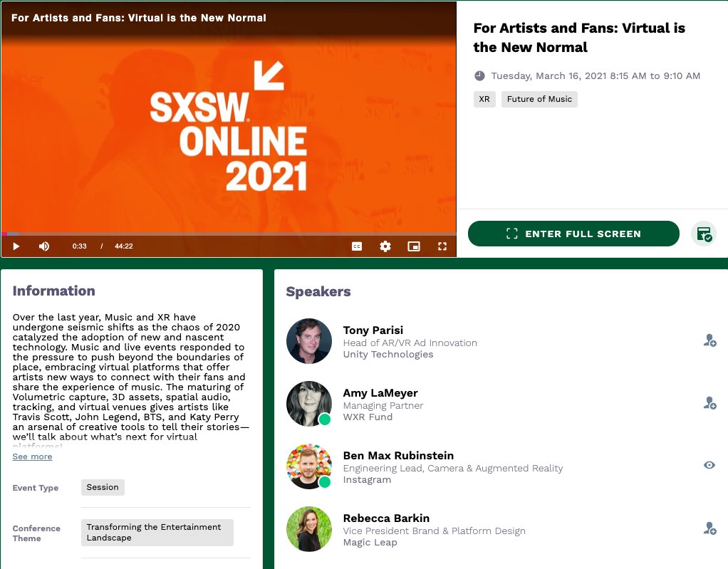
Task: Enable picture-in-picture mode
Action: click(x=414, y=246)
